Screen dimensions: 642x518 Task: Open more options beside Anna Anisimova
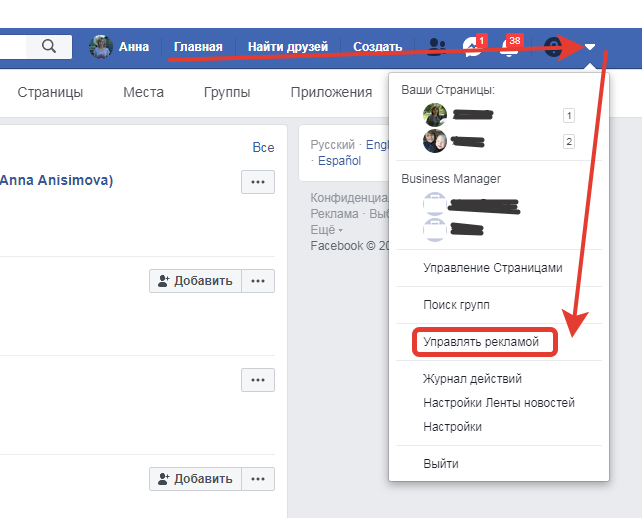tap(258, 182)
